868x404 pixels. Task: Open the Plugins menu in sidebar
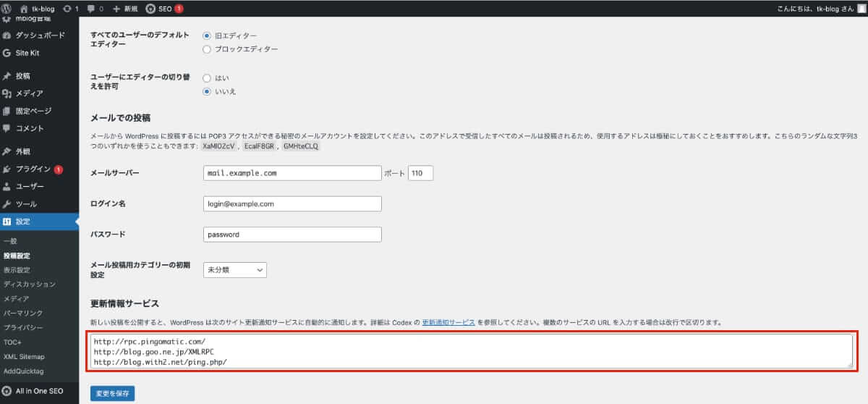(x=33, y=169)
